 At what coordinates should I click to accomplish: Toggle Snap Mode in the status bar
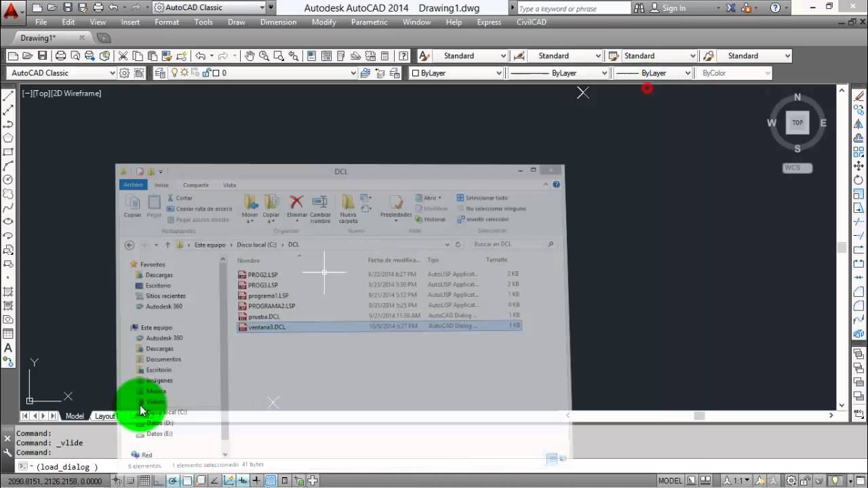(131, 481)
